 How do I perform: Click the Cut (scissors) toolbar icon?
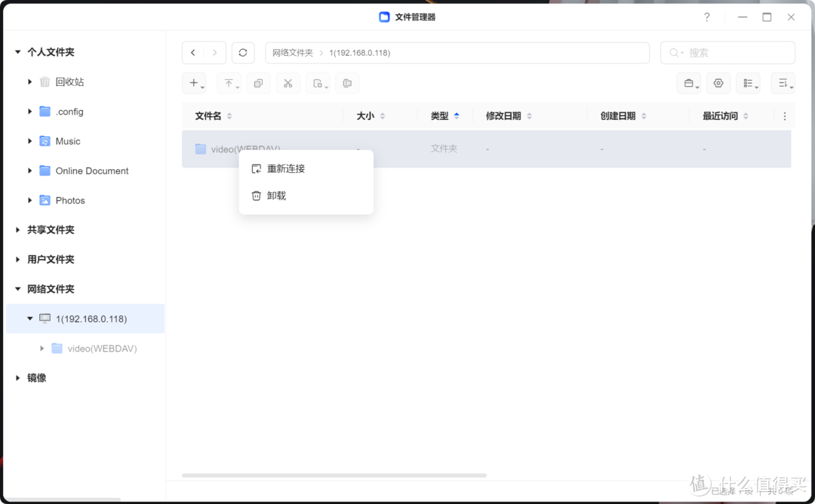pyautogui.click(x=288, y=83)
